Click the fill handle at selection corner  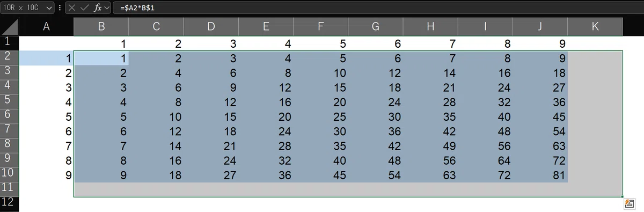(623, 197)
